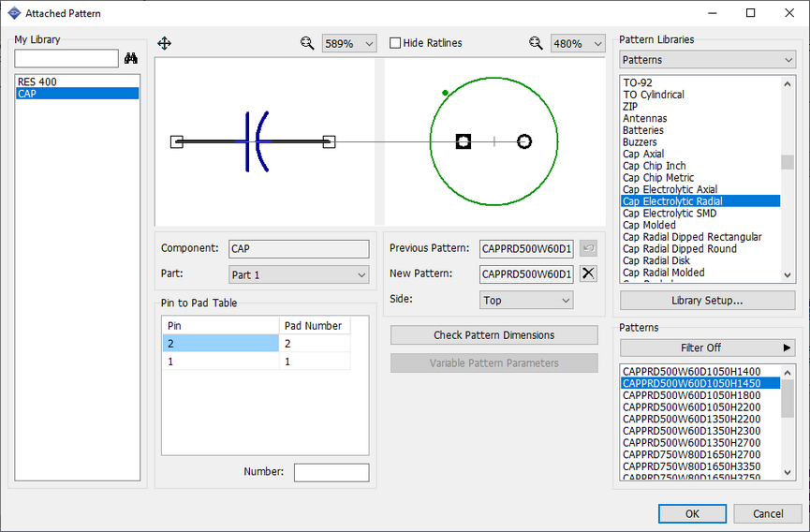
Task: Click the Cancel button
Action: point(768,513)
